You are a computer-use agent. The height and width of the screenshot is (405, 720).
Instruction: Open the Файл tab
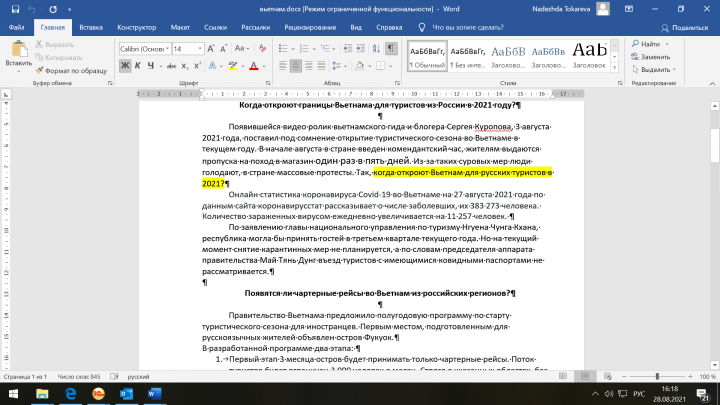click(x=17, y=28)
